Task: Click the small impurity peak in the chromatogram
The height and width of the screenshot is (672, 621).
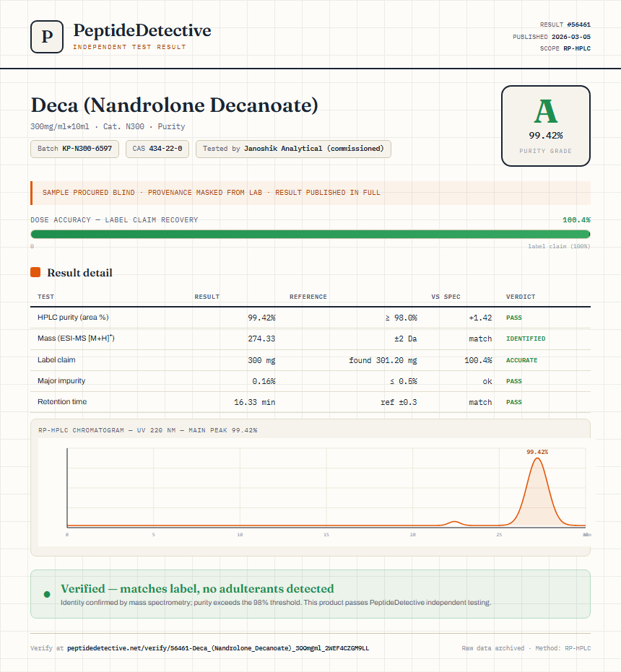Action: (455, 523)
